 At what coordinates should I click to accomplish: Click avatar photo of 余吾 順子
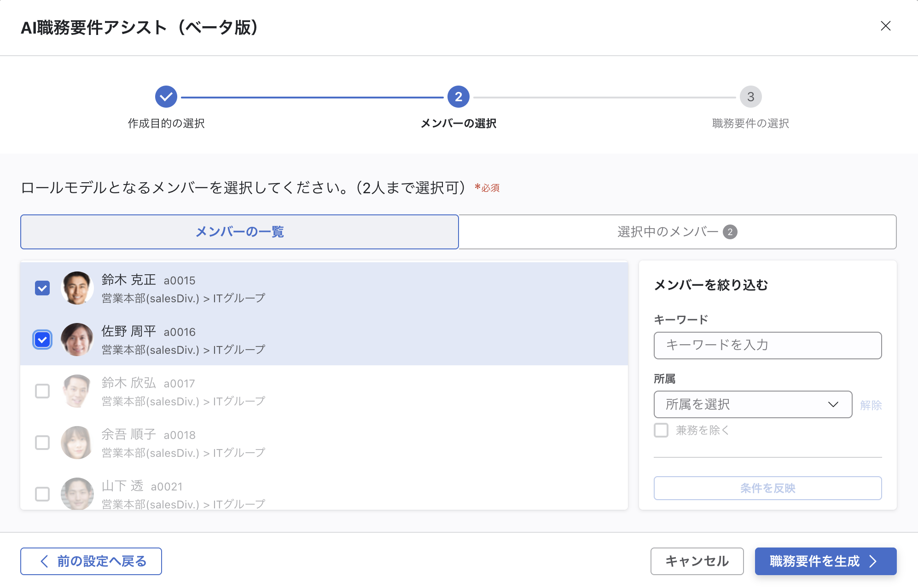coord(77,443)
